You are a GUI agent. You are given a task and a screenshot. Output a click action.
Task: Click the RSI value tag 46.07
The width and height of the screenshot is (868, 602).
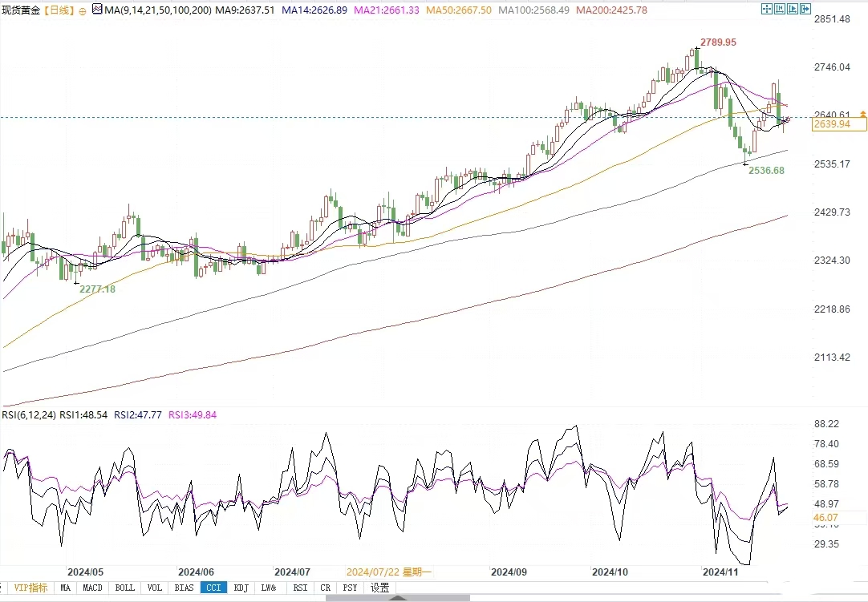[x=825, y=518]
